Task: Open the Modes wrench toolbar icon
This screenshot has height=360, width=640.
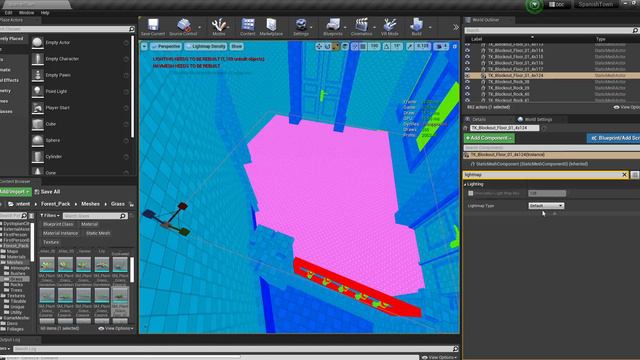Action: click(219, 27)
